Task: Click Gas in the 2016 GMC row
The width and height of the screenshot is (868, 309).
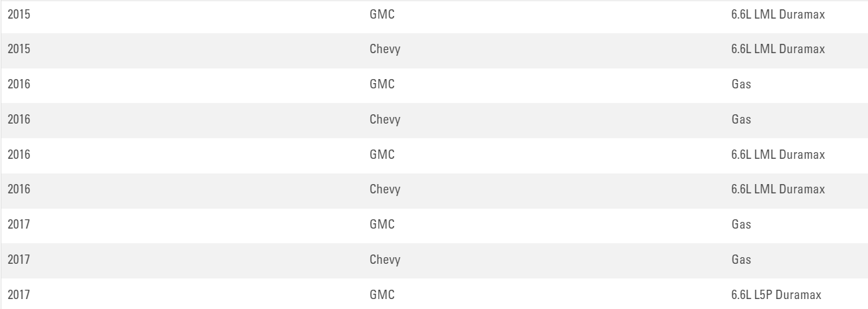Action: pos(740,85)
